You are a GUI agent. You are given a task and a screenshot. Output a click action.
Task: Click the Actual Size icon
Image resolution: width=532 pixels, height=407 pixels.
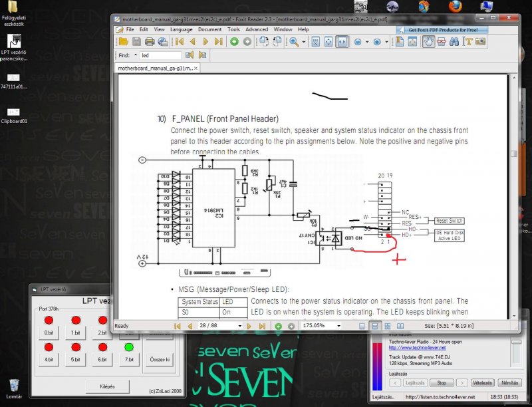(x=315, y=42)
